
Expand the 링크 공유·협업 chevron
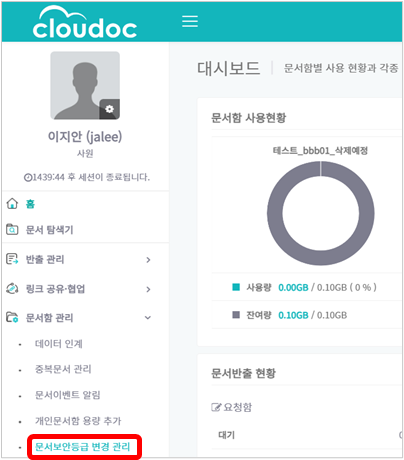(148, 289)
